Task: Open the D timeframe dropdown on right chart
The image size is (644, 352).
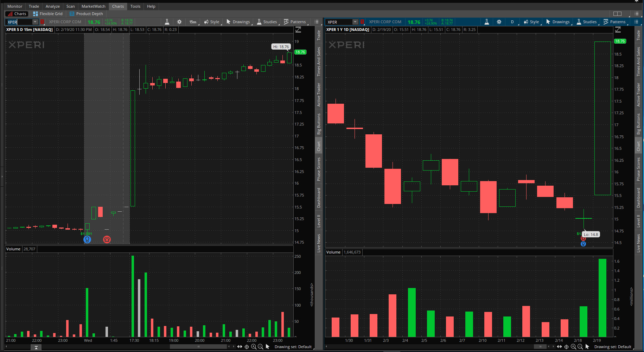Action: coord(513,22)
